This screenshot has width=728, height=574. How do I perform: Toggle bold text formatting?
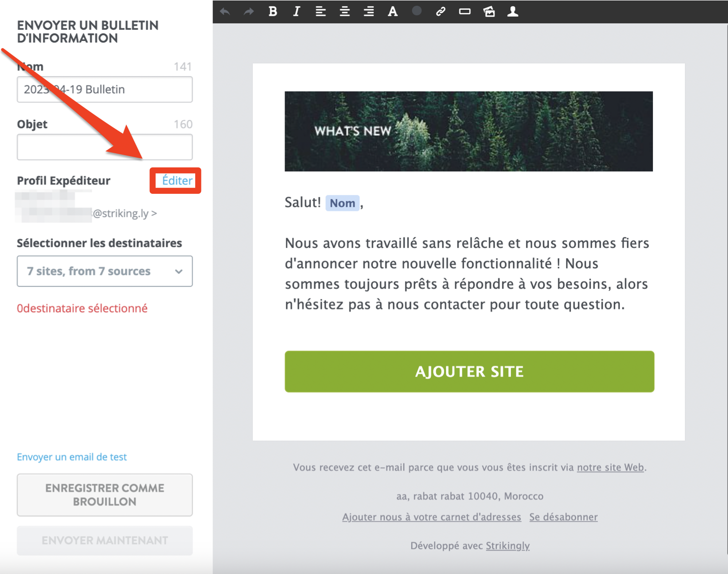[273, 11]
